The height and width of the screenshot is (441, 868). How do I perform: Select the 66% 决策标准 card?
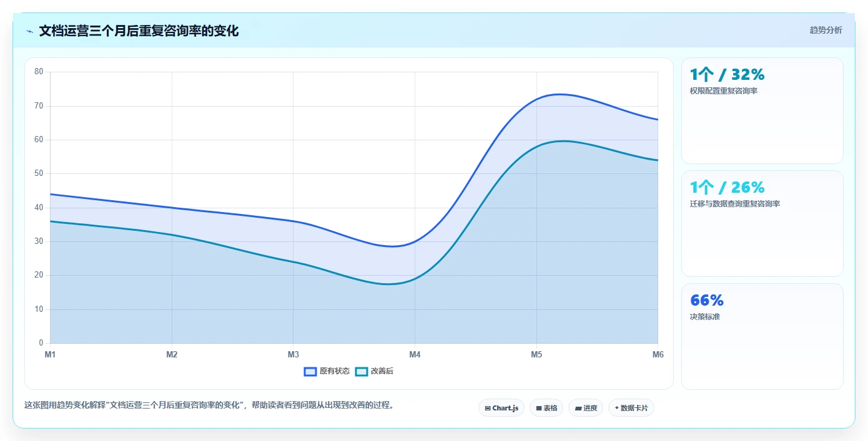pos(762,336)
